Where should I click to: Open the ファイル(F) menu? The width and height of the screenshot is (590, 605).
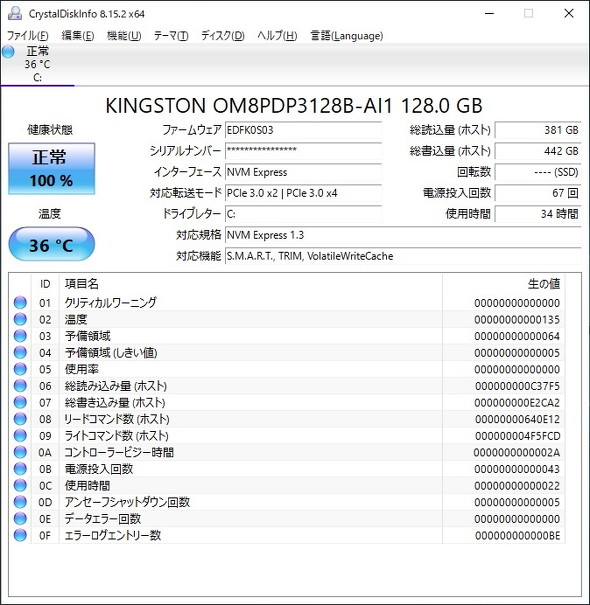tap(28, 36)
